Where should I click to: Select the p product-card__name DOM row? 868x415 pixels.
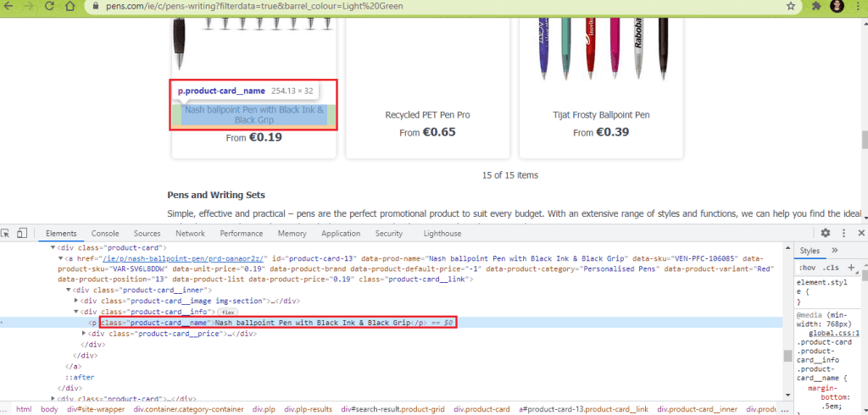(391, 323)
